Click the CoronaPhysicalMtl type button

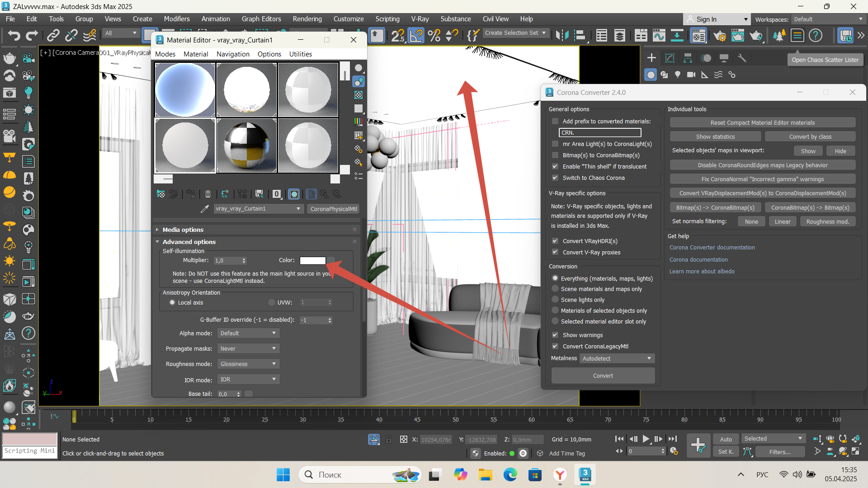[334, 209]
